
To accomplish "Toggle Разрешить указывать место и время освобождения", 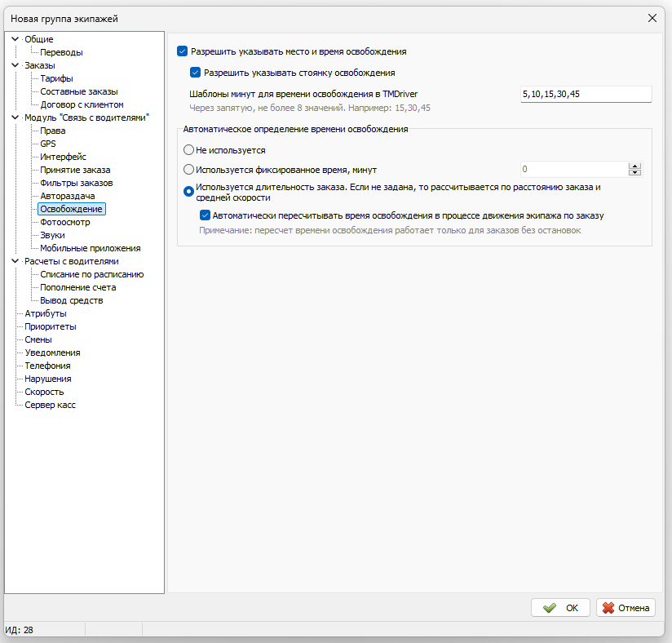I will pyautogui.click(x=183, y=51).
